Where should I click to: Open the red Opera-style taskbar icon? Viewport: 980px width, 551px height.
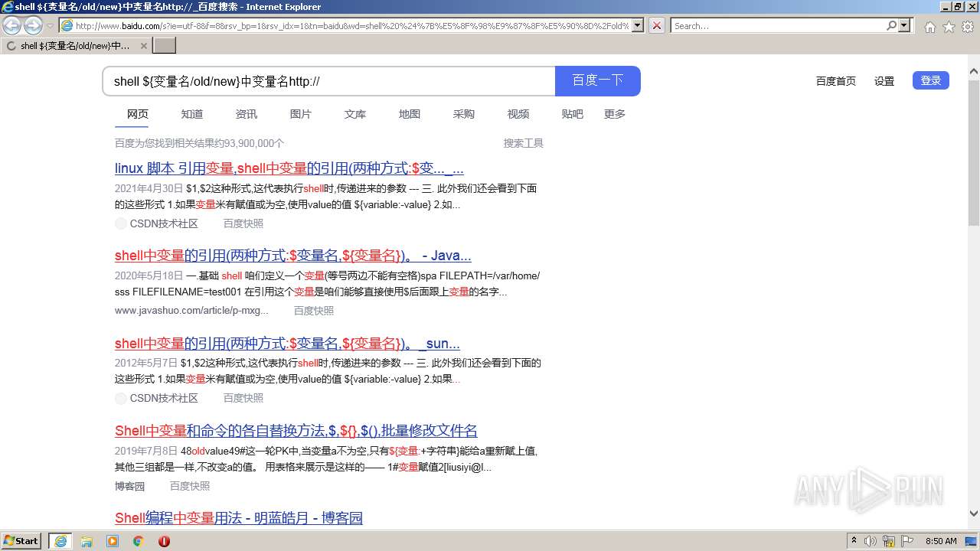pos(164,541)
